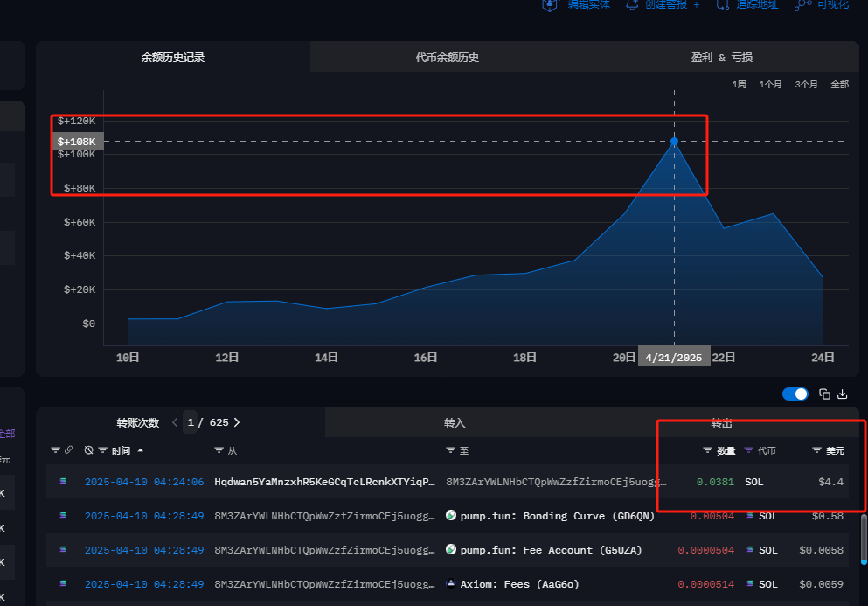This screenshot has width=868, height=606.
Task: Open the filter icon next to 时间
Action: pyautogui.click(x=102, y=450)
